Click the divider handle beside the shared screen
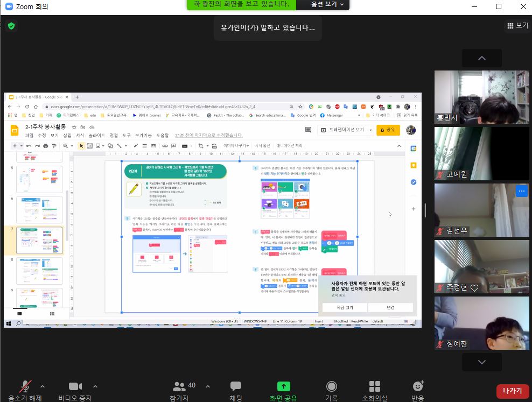The image size is (532, 402). pos(425,210)
